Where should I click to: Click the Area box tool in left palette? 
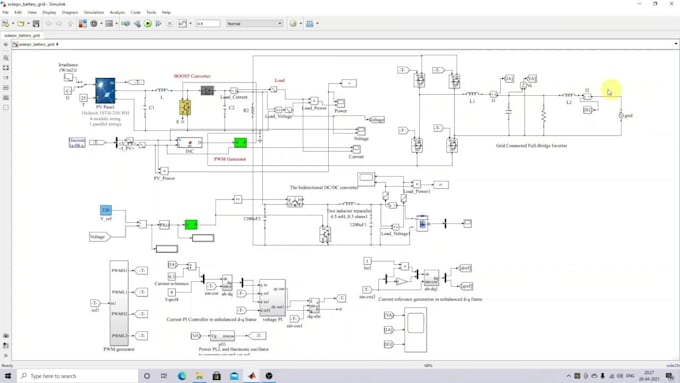(x=6, y=107)
